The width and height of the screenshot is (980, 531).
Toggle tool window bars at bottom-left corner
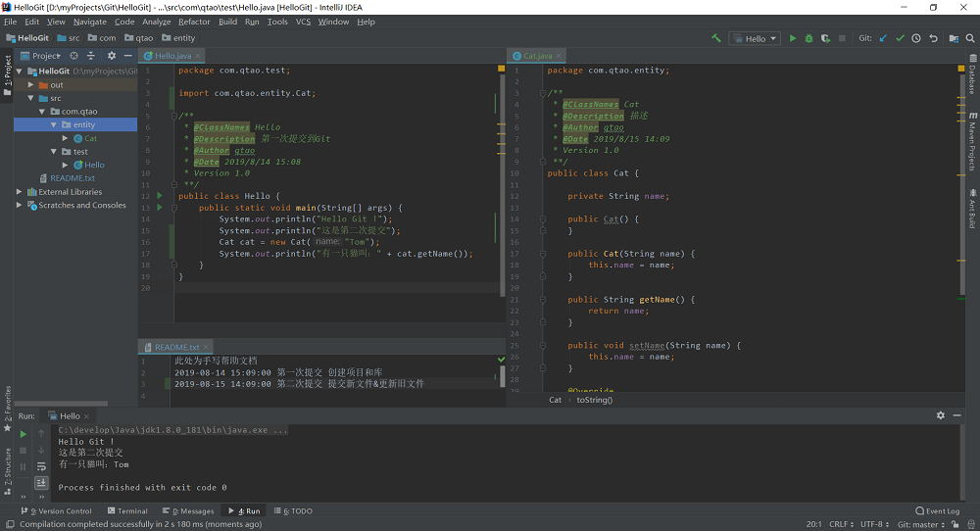tap(10, 524)
